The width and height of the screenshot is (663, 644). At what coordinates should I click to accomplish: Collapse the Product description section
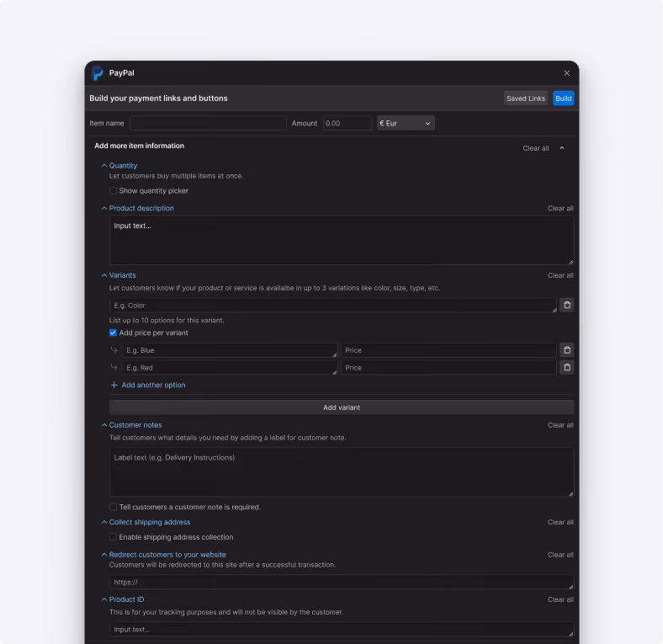pyautogui.click(x=104, y=208)
